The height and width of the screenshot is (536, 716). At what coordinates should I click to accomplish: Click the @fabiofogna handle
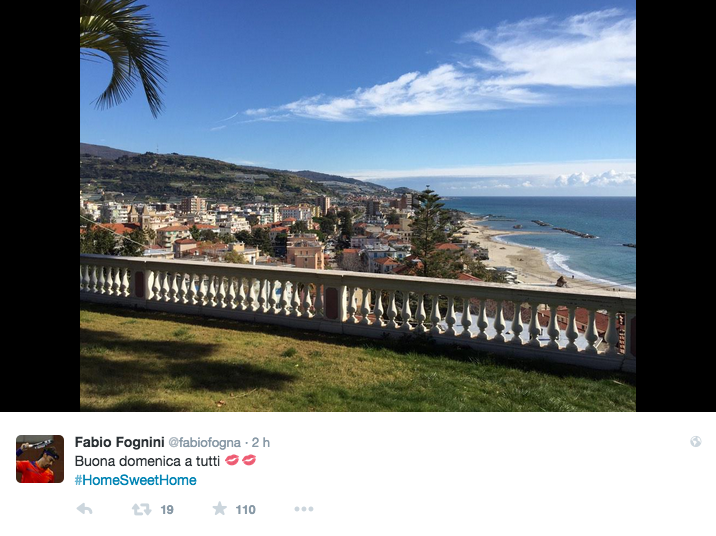click(204, 442)
